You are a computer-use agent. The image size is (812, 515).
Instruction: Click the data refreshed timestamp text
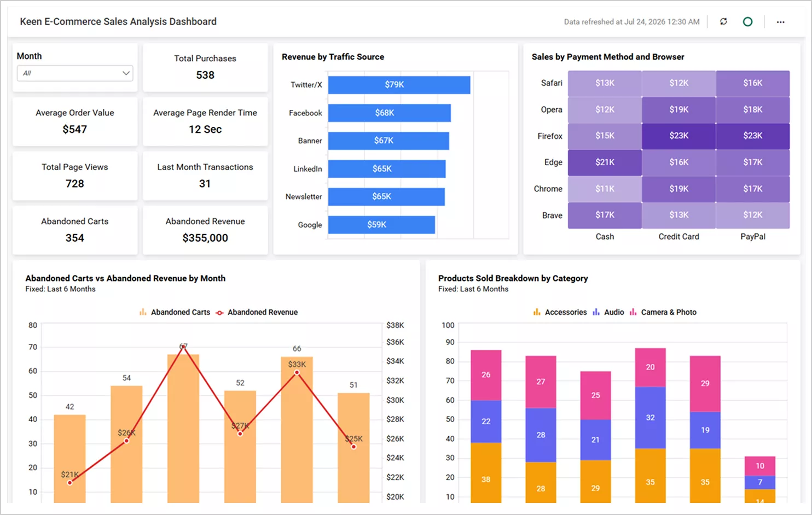[632, 22]
